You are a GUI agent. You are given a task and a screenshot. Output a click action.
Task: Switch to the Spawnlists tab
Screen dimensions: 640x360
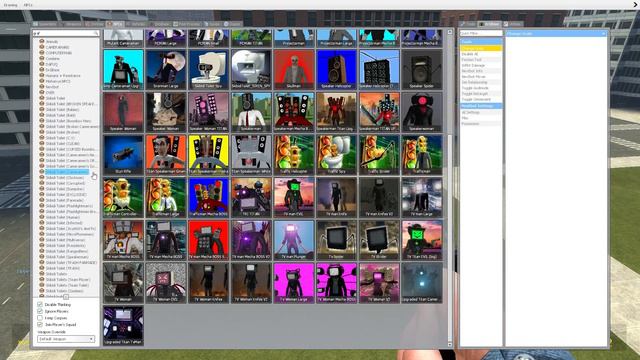tap(45, 24)
